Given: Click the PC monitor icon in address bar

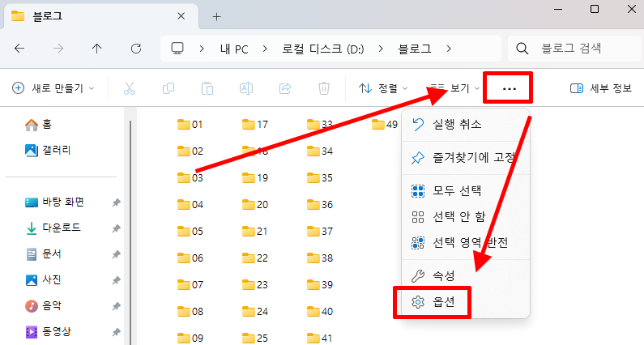Looking at the screenshot, I should click(177, 49).
